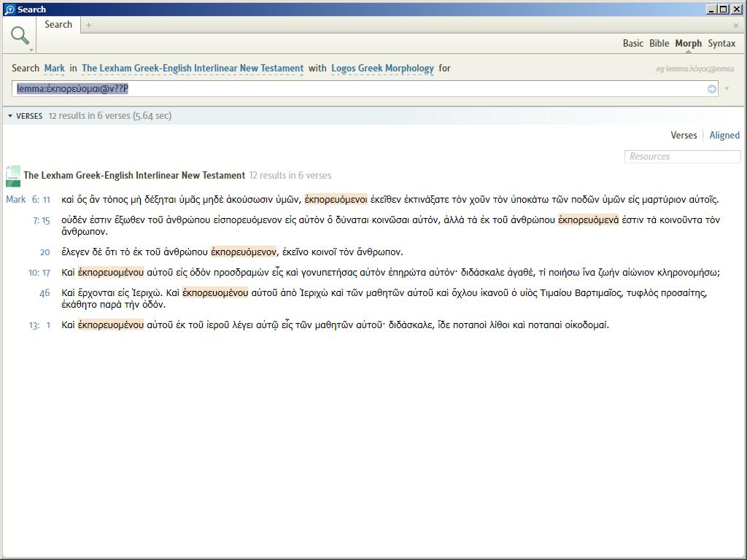Minimize the Search window
Viewport: 747px width, 560px height.
[712, 9]
